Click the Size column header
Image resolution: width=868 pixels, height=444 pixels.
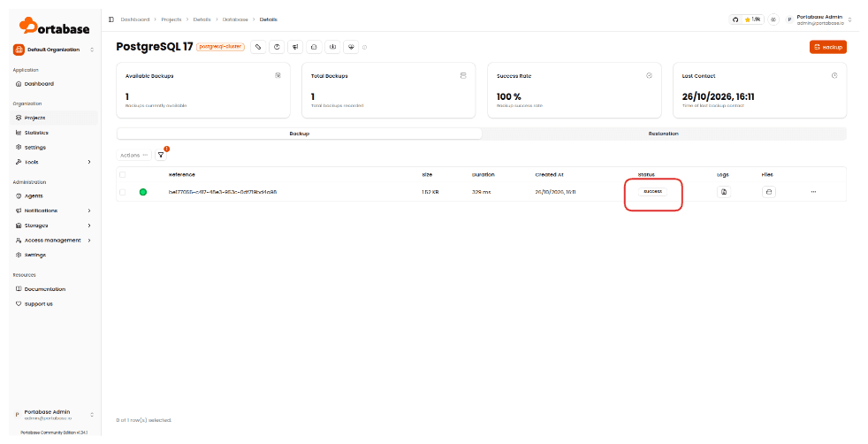pos(427,175)
